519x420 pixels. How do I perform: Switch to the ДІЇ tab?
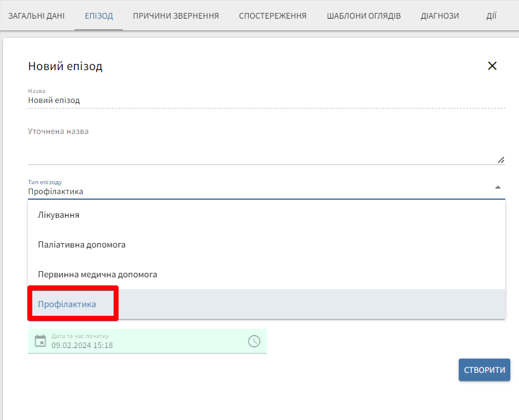pyautogui.click(x=491, y=16)
